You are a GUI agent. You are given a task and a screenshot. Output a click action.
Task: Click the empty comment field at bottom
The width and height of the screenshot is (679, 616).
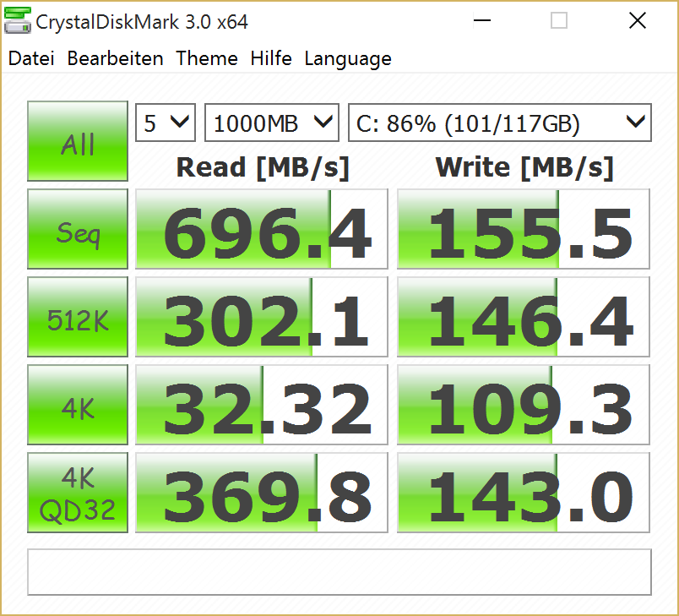coord(339,572)
